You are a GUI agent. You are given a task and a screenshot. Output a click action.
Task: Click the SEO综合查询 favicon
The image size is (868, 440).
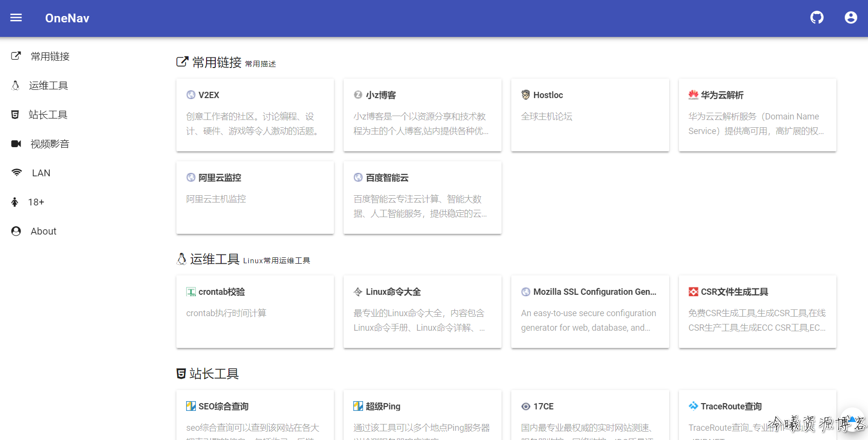191,406
